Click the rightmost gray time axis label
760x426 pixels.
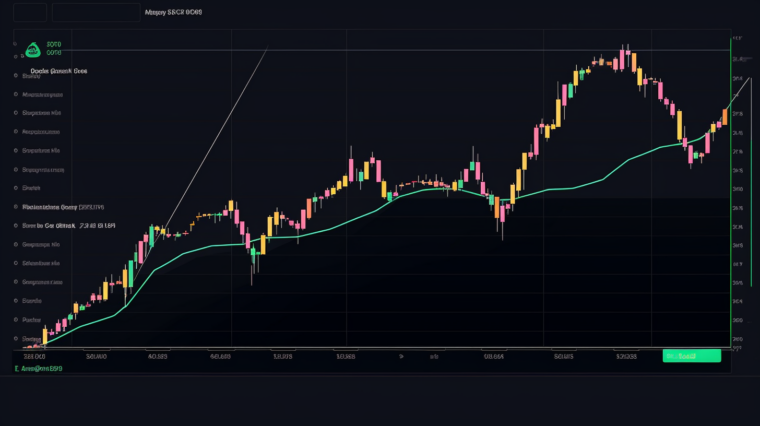[627, 355]
